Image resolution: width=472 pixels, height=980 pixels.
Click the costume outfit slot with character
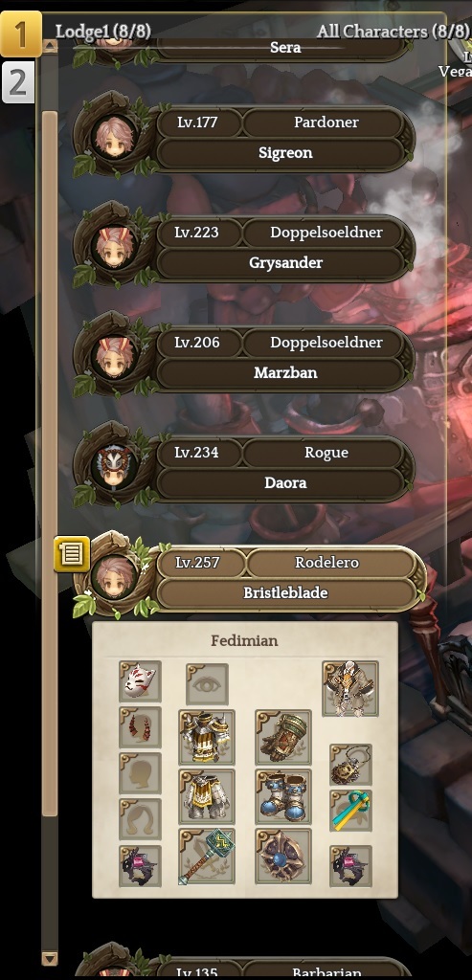click(350, 689)
